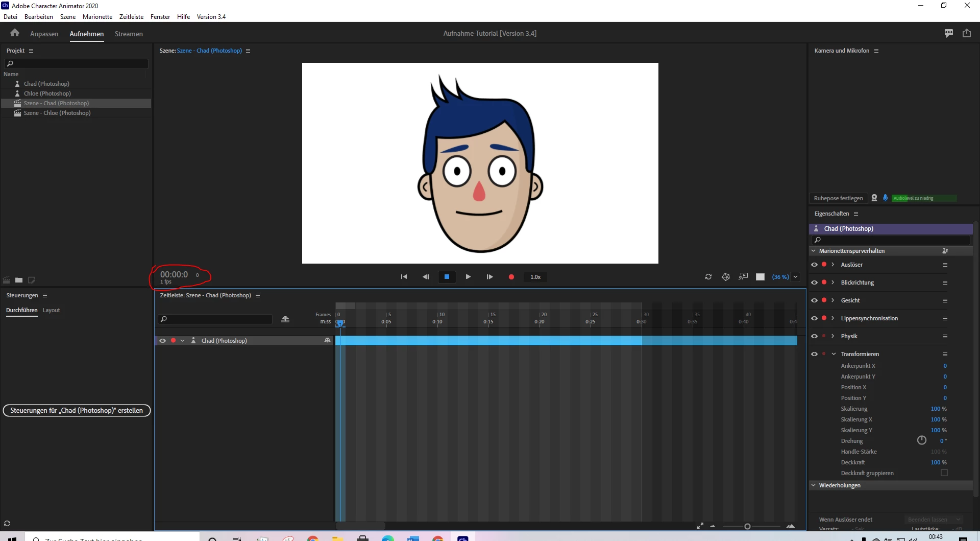
Task: Open the zoom percentage dropdown (36 %)
Action: coord(795,277)
